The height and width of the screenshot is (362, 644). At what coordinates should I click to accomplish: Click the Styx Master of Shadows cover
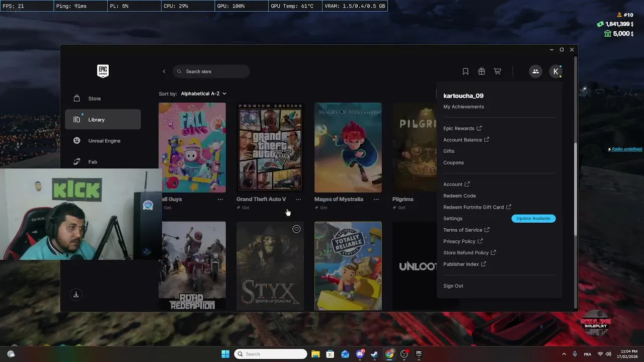tap(270, 266)
